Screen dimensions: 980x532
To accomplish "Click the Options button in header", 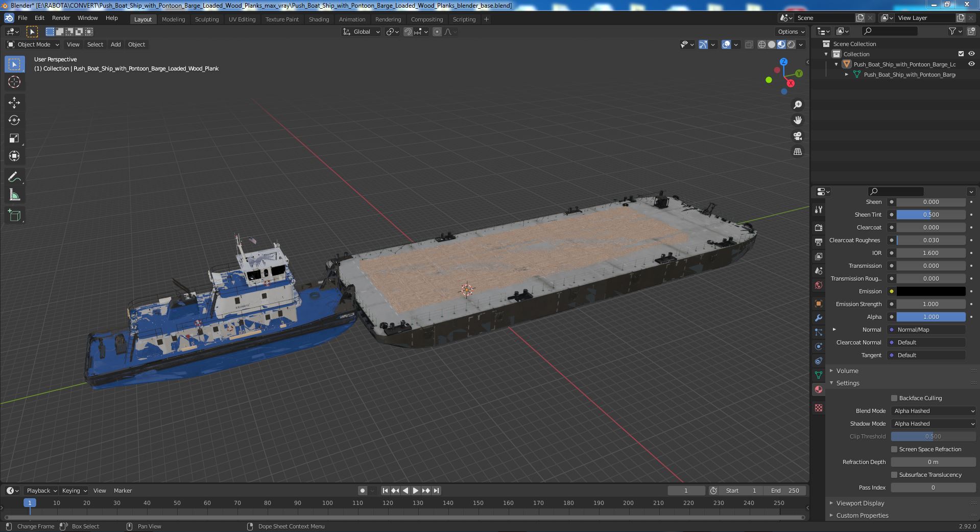I will 791,32.
